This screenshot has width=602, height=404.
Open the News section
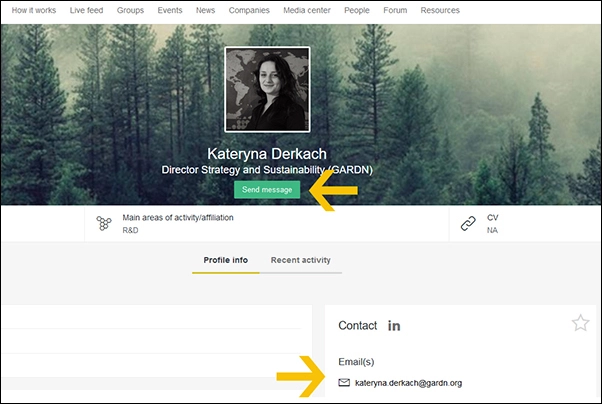[205, 11]
